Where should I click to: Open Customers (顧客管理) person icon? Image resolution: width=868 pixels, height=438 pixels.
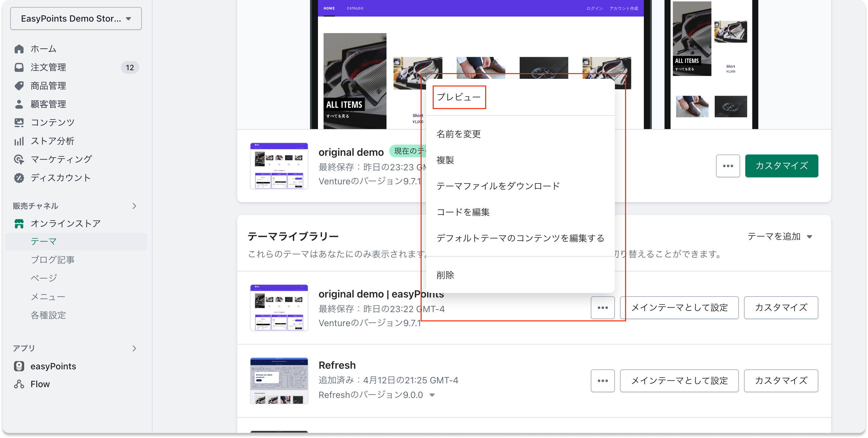[x=19, y=104]
